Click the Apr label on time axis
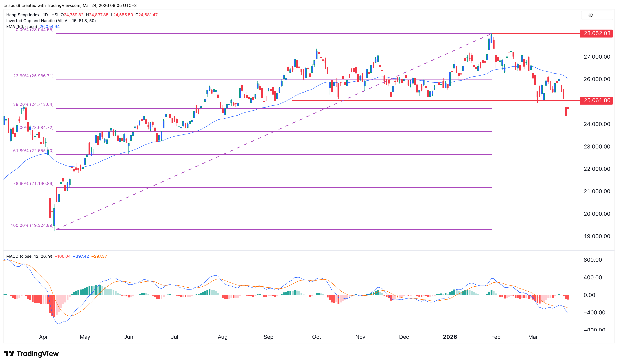Image resolution: width=618 pixels, height=364 pixels. tap(43, 337)
